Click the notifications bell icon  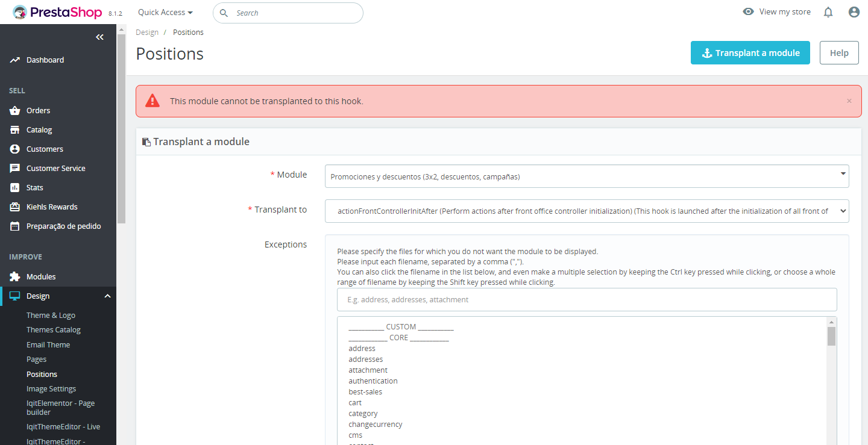click(828, 12)
